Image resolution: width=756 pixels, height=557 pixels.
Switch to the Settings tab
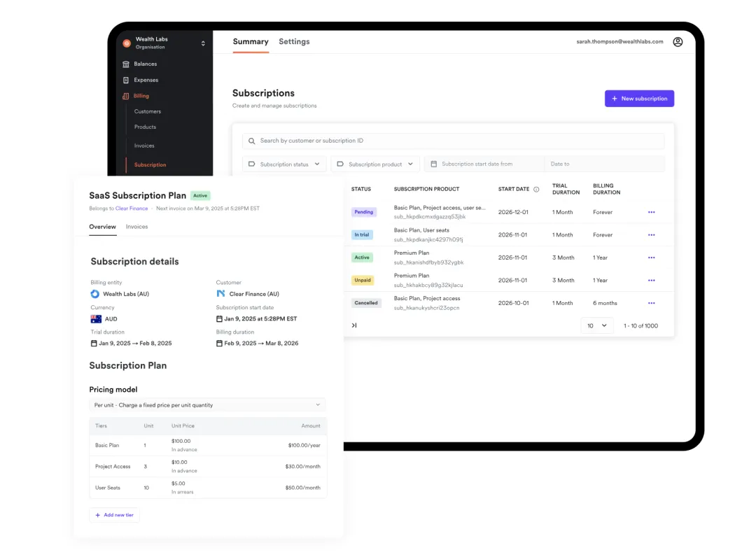pos(294,41)
